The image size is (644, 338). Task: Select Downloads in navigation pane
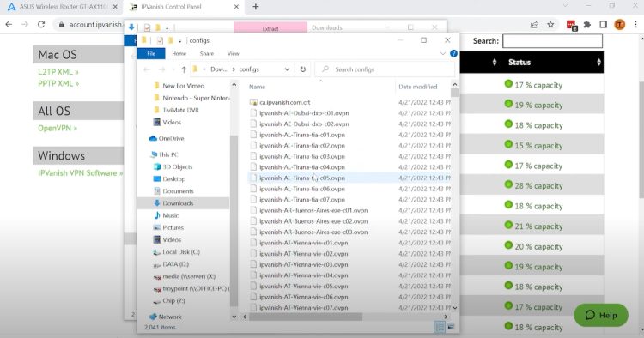point(178,203)
